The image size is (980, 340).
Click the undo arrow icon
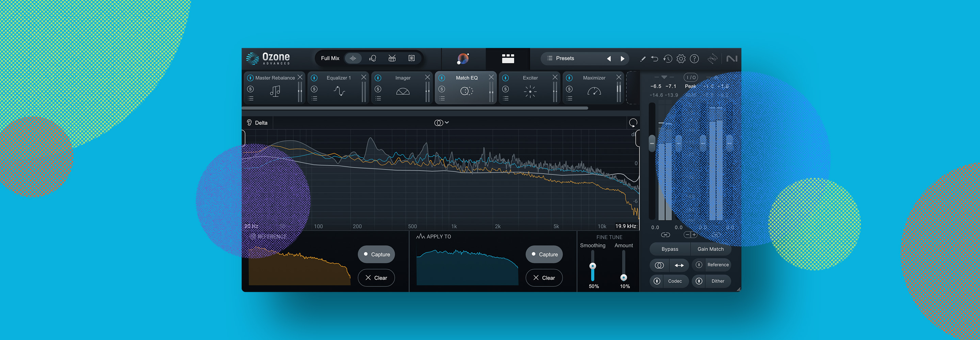point(654,58)
